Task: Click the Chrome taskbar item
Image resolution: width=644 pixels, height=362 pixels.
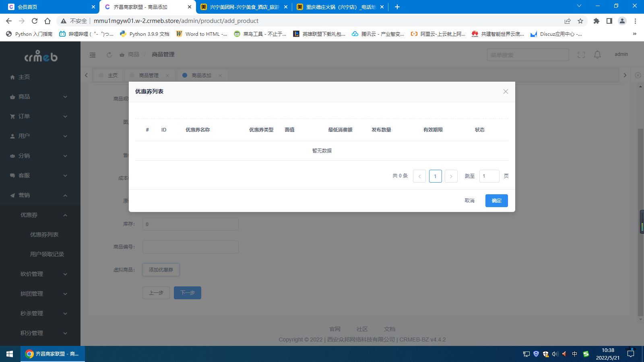Action: [x=52, y=354]
